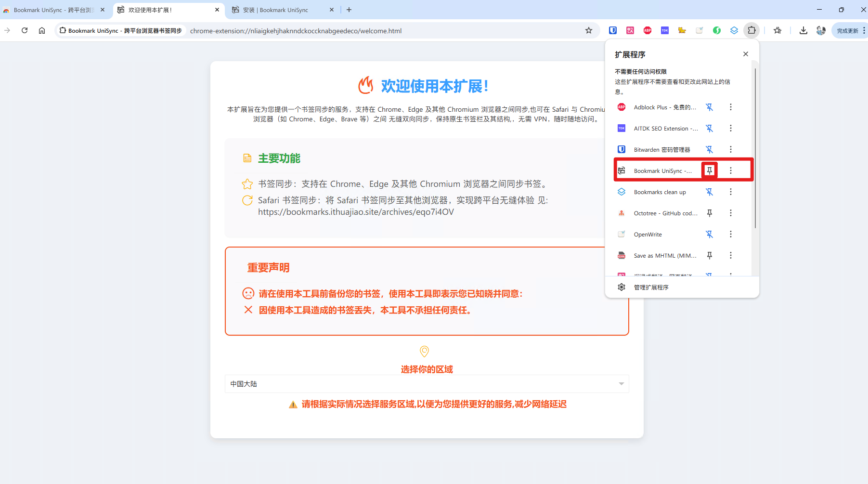Open the Extensions puzzle-piece icon
The height and width of the screenshot is (484, 868).
[751, 30]
